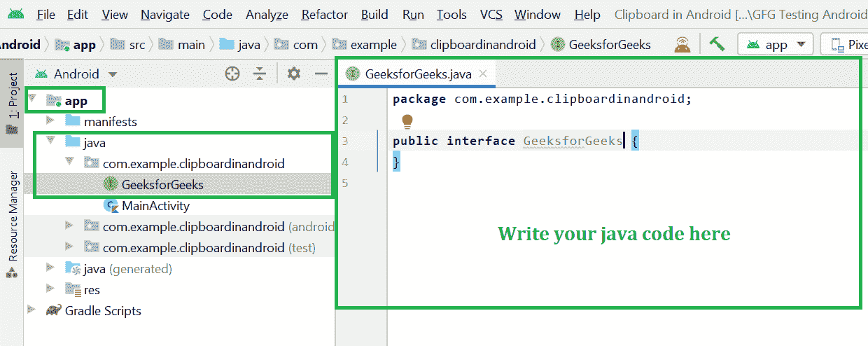Click the yellow lightbulb intention icon

[407, 121]
